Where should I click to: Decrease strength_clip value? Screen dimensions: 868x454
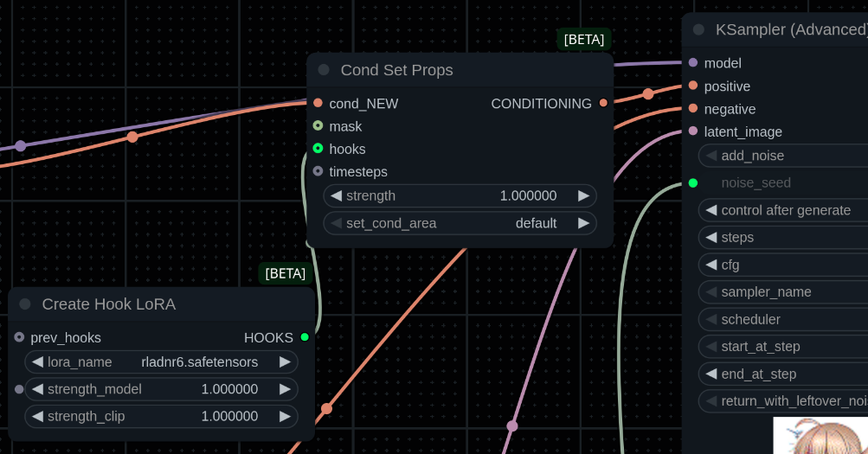click(37, 417)
